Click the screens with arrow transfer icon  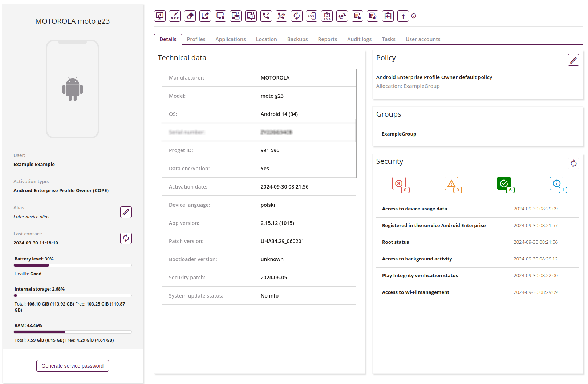point(236,16)
